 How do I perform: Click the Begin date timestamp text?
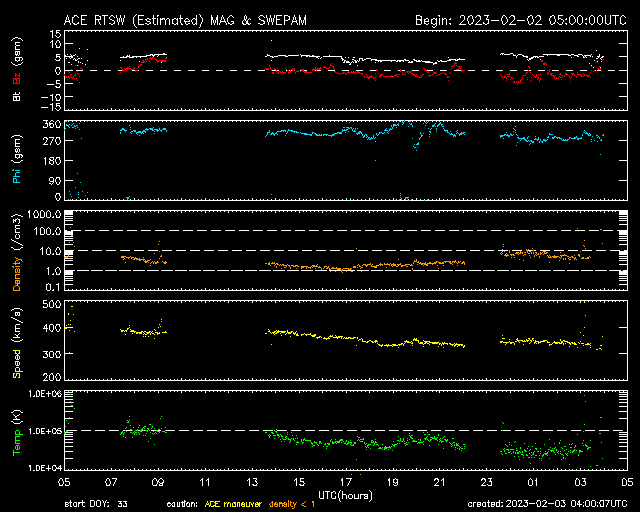coord(520,19)
